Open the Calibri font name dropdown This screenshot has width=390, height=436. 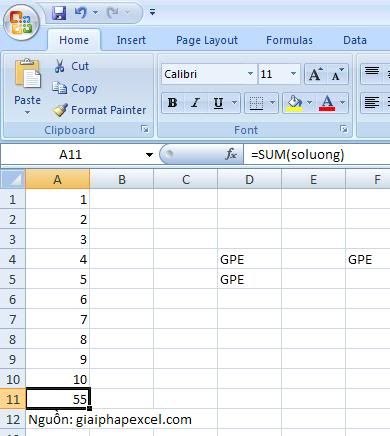pos(250,74)
